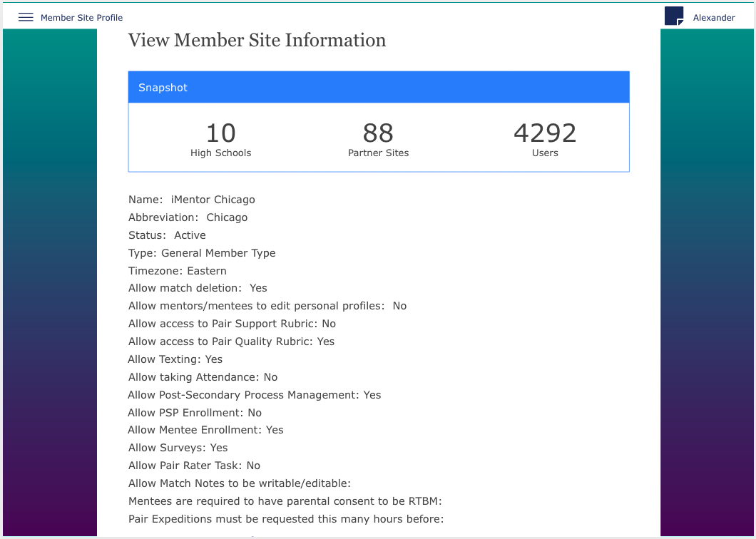The width and height of the screenshot is (756, 539).
Task: Click Allow Match Notes to be writable/editable line
Action: (239, 483)
